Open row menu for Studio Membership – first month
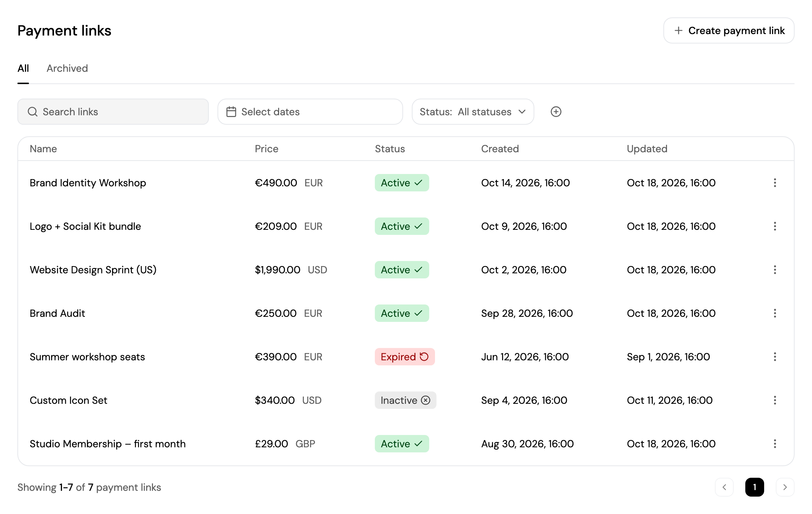812x514 pixels. 775,444
